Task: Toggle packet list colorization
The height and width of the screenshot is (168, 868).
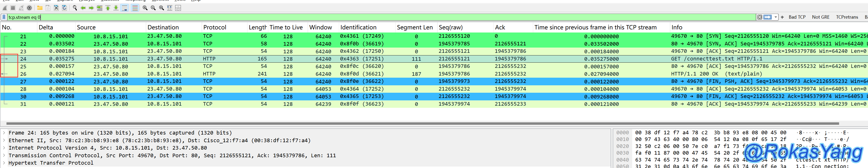Action: point(135,8)
